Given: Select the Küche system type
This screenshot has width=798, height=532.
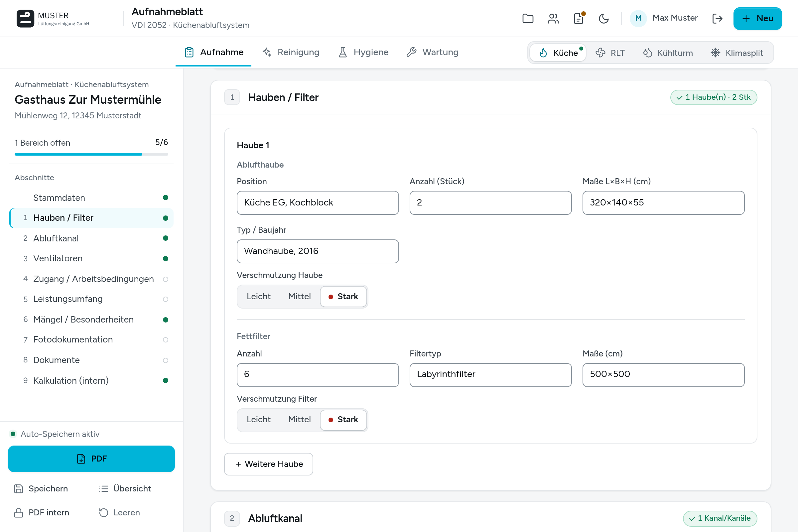Looking at the screenshot, I should (558, 53).
